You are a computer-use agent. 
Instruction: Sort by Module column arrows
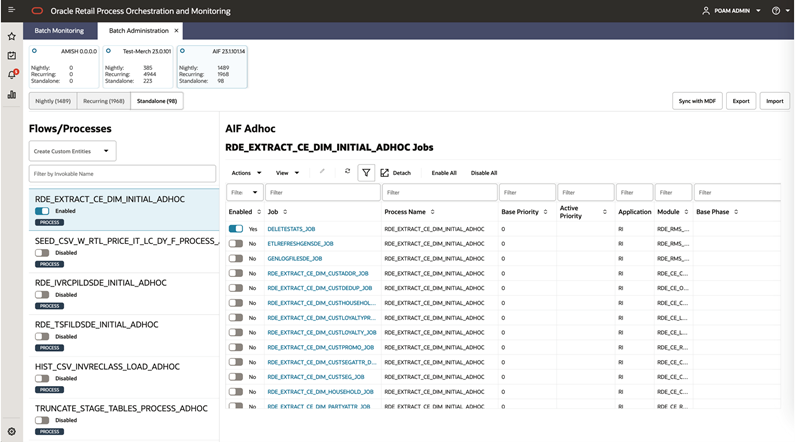coord(686,212)
